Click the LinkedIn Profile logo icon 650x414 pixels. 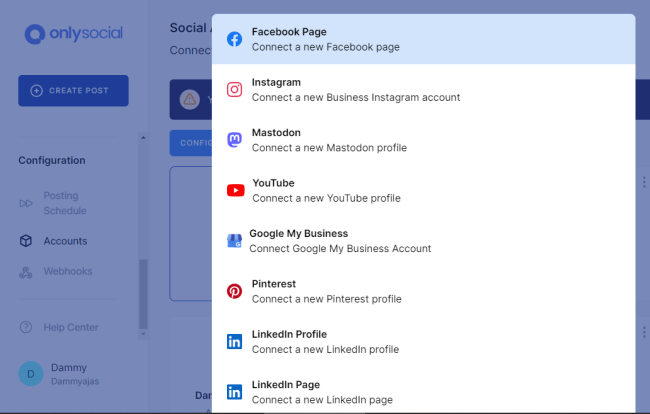[234, 341]
